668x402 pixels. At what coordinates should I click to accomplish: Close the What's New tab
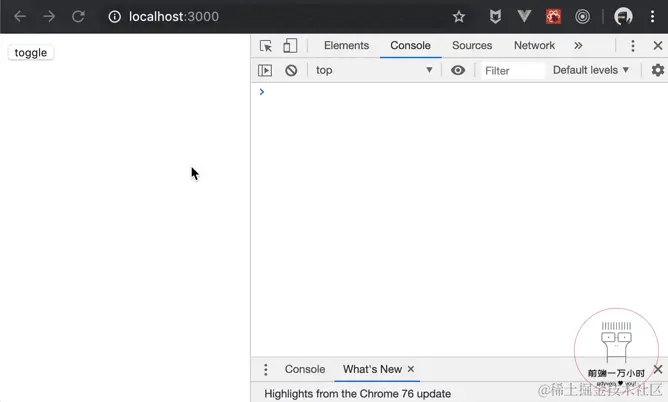(411, 369)
